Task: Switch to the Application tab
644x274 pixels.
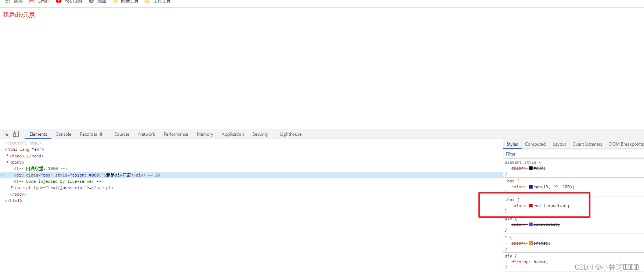Action: click(233, 134)
